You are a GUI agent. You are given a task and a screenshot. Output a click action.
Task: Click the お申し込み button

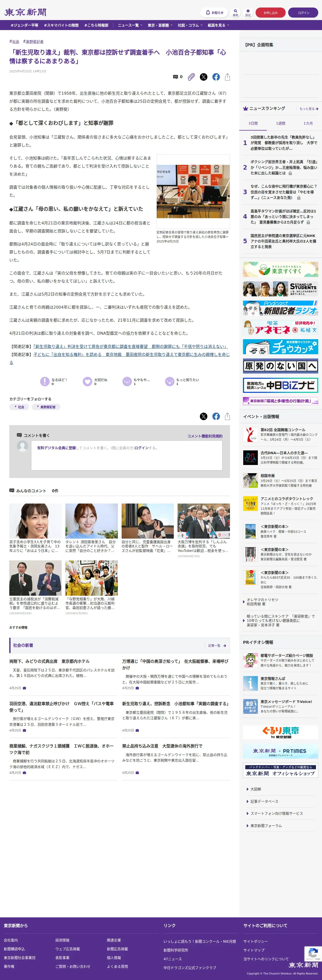[x=271, y=13]
